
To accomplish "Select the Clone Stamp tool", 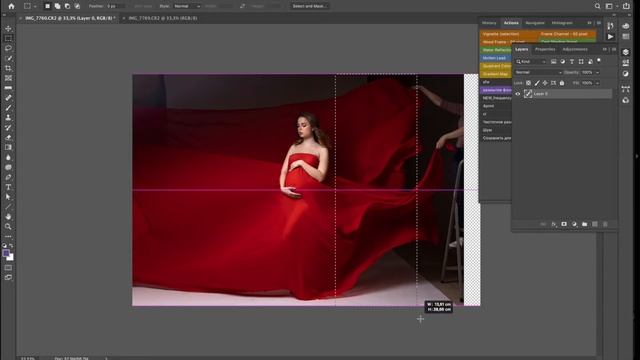I will point(8,118).
